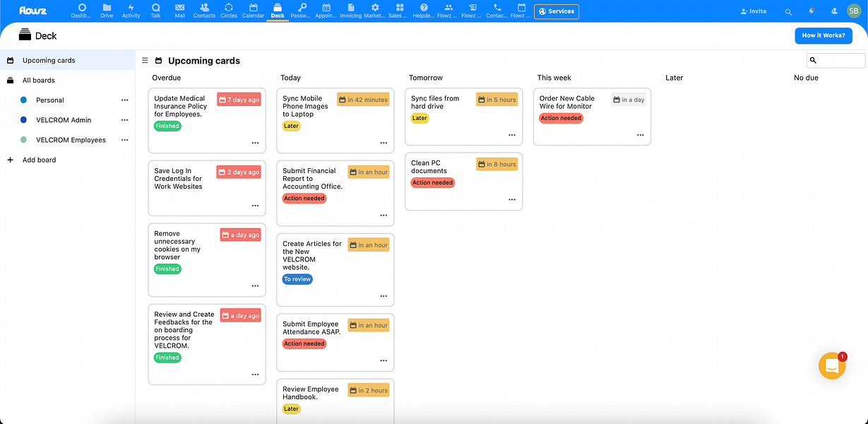Click the How it Works? button
The height and width of the screenshot is (424, 868).
click(x=824, y=35)
